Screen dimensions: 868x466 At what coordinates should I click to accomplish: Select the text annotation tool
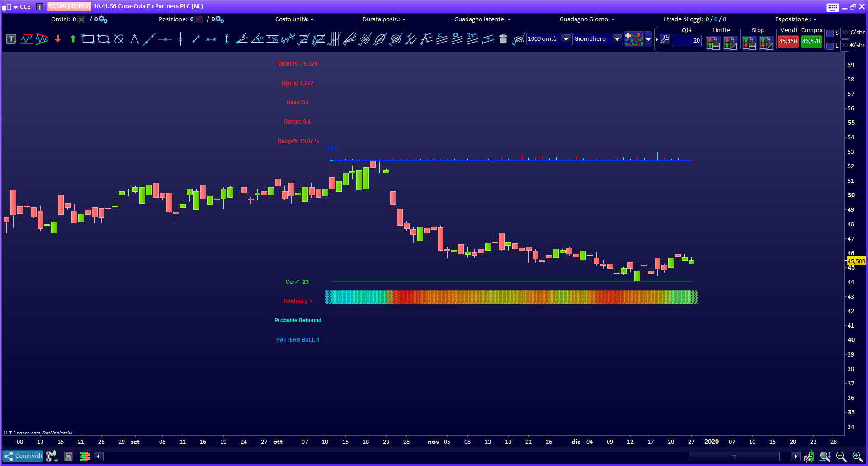click(x=11, y=39)
